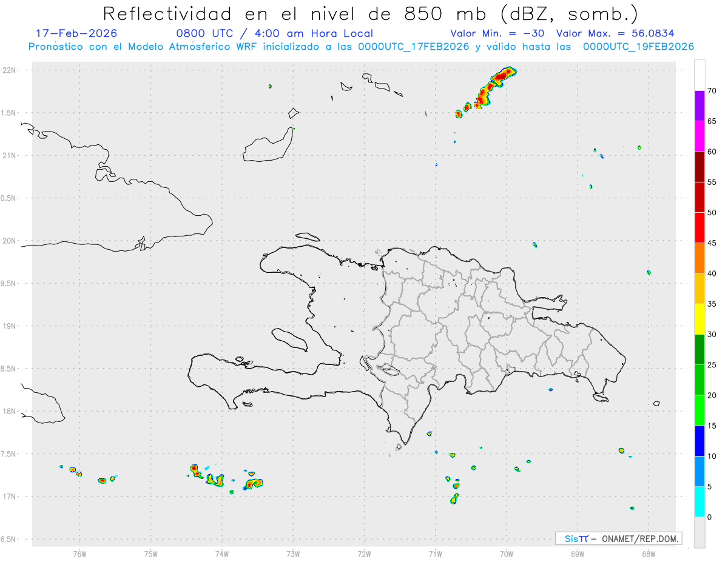Click the "17N" latitude label
728x562 pixels.
click(10, 497)
